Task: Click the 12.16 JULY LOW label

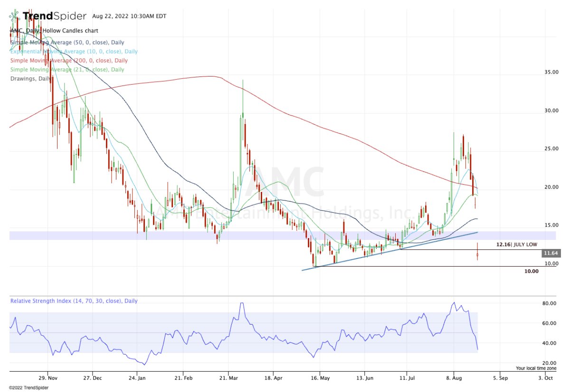Action: pyautogui.click(x=516, y=244)
